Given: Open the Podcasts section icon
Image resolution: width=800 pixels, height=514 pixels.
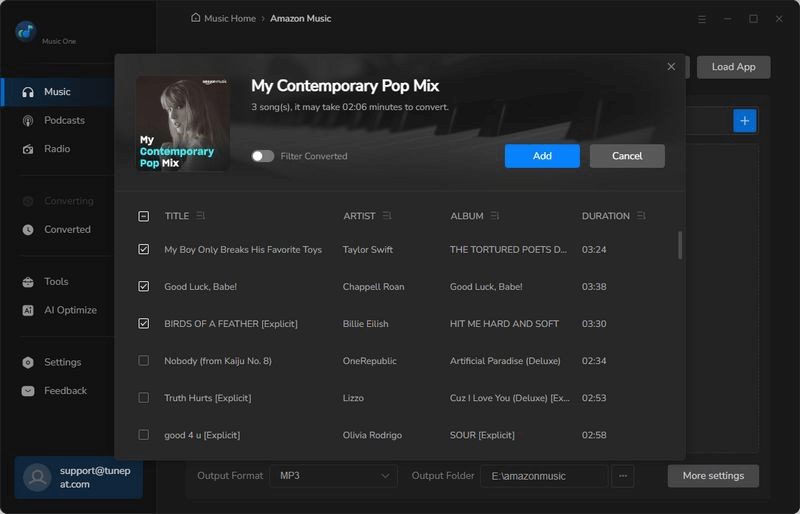Looking at the screenshot, I should point(28,120).
